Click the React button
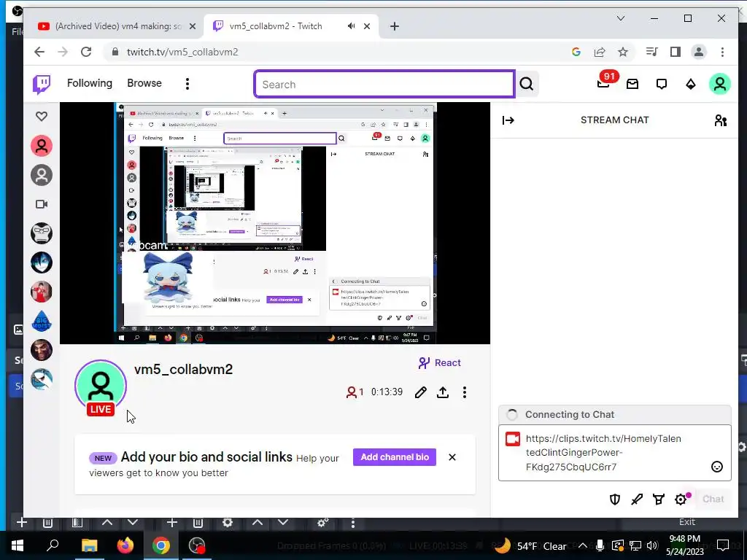Screen dimensions: 747x560 (x=439, y=363)
